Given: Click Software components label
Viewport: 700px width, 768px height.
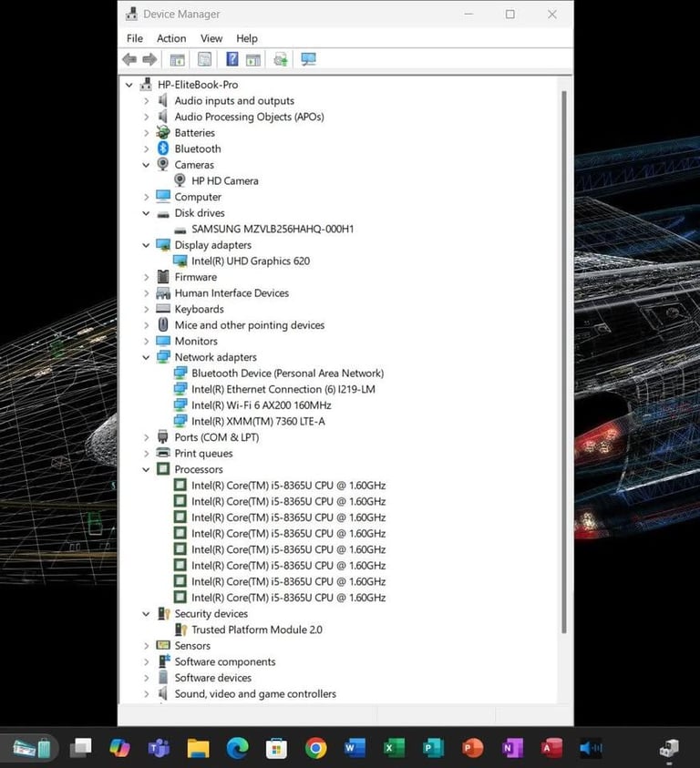Looking at the screenshot, I should click(225, 661).
